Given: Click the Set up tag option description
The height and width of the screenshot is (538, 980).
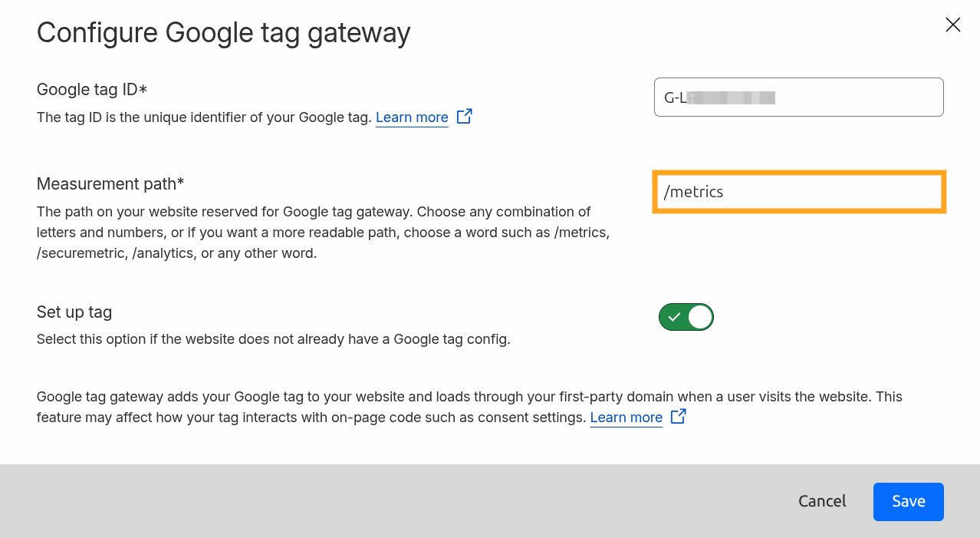Looking at the screenshot, I should [273, 338].
